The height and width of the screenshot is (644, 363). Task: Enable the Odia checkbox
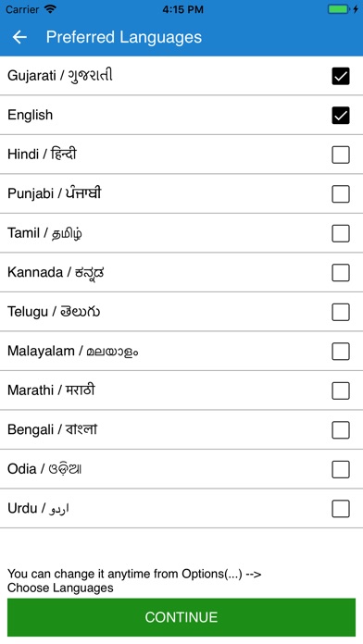[x=341, y=469]
